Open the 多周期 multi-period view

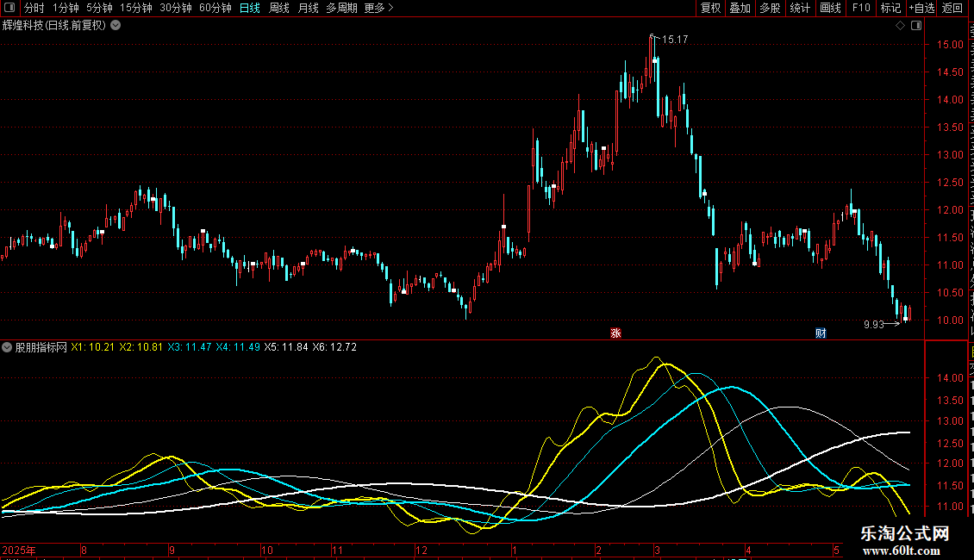point(341,8)
